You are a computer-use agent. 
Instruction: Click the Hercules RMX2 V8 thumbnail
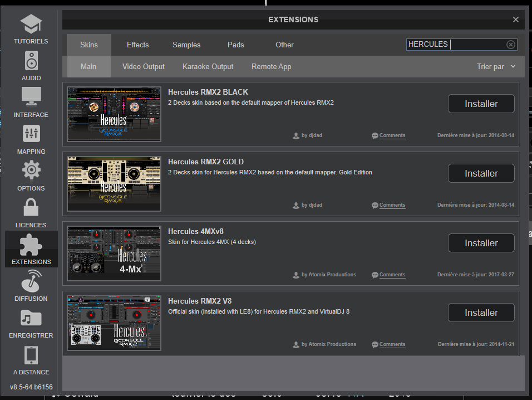114,323
